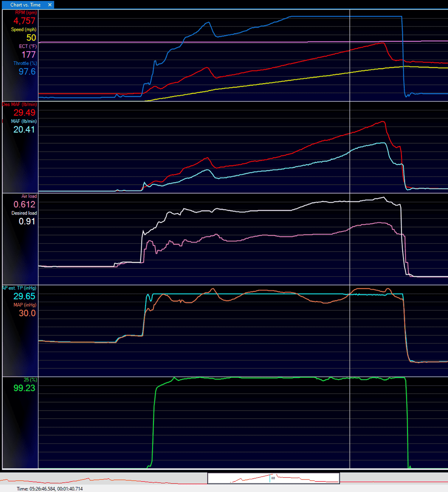Viewport: 448px width, 492px height.
Task: Select the Chart vs. Time tab
Action: (25, 5)
